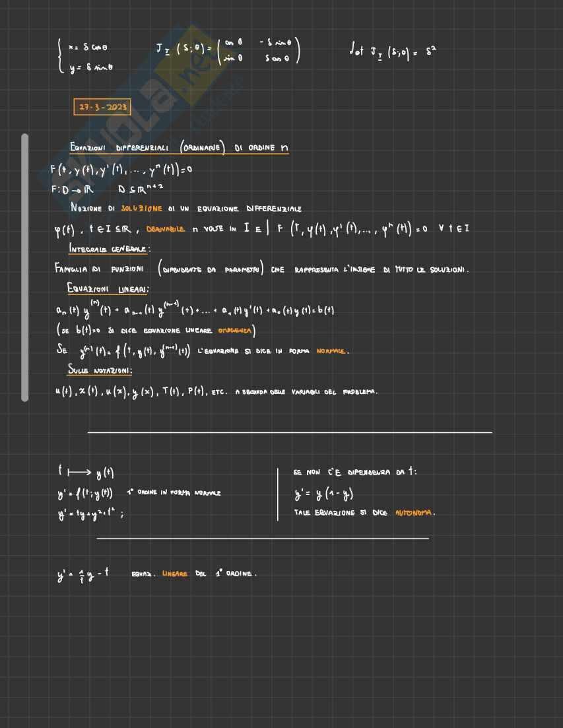Viewport: 563px width, 728px height.
Task: Click the vertical divider line between the two columns
Action: point(278,494)
